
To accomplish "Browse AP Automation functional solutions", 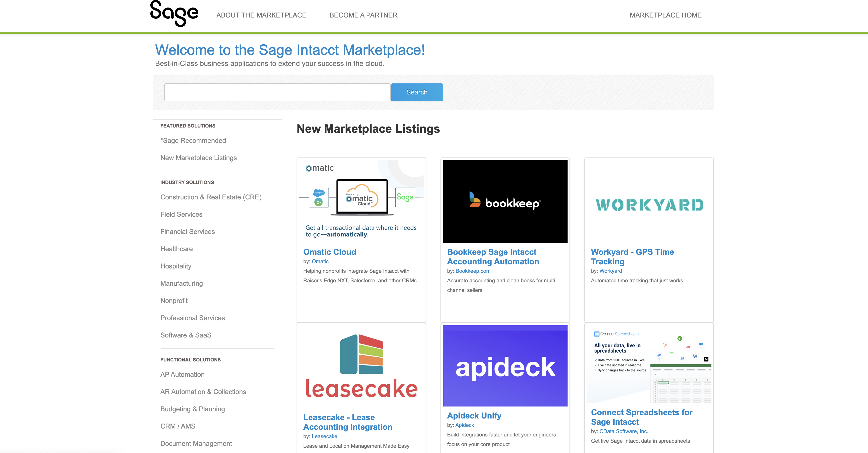I will 182,374.
